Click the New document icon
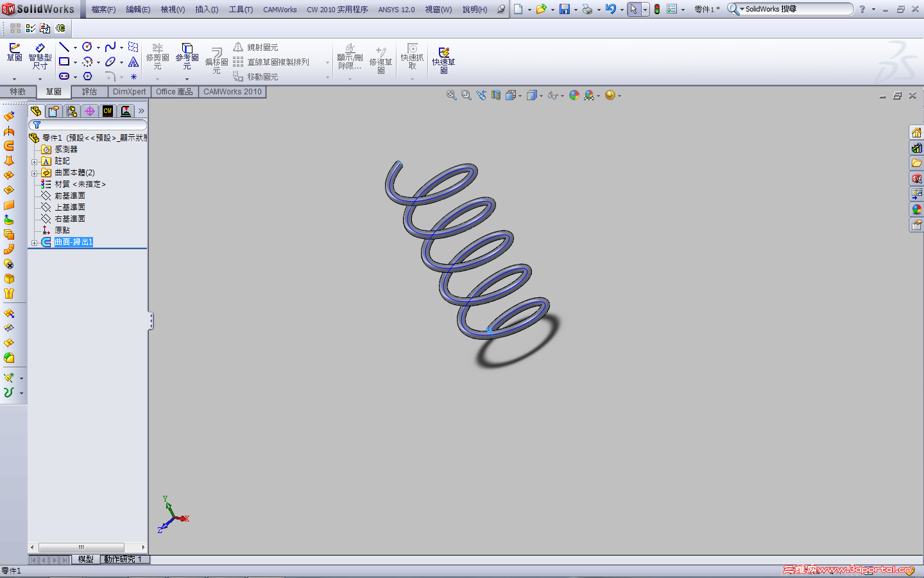Screen dimensions: 924x578 (518, 9)
